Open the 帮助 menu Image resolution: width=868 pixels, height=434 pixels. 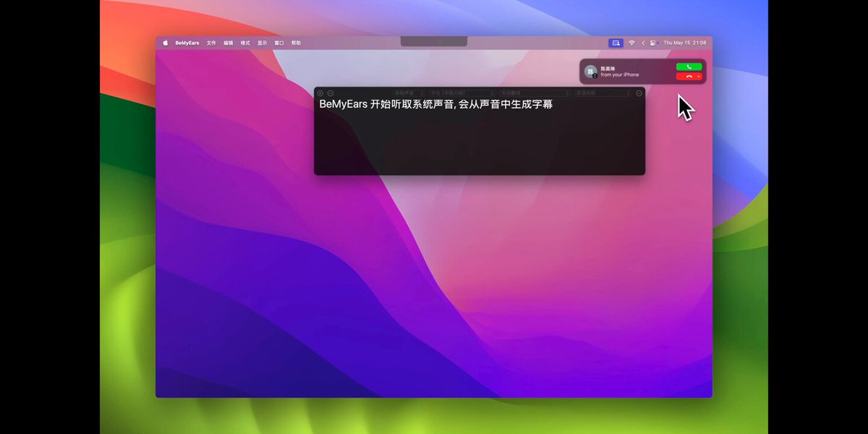tap(296, 43)
